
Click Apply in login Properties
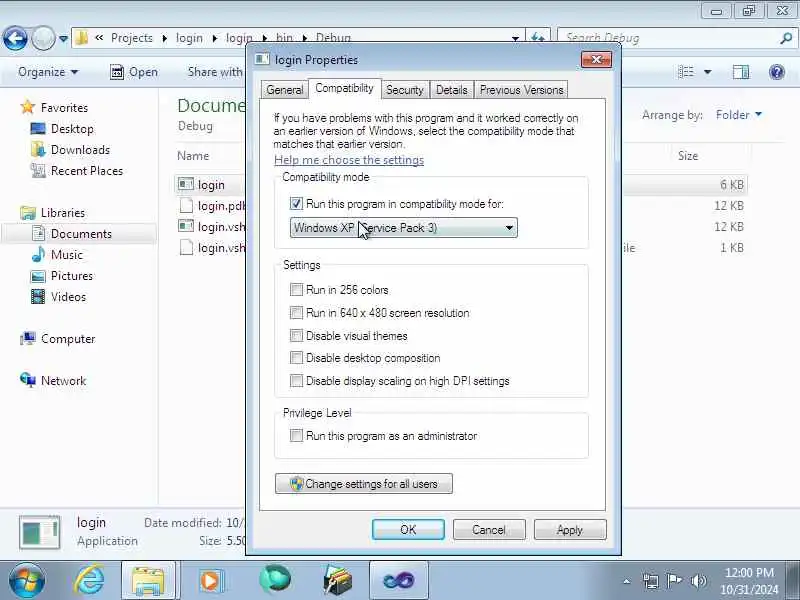pos(570,530)
